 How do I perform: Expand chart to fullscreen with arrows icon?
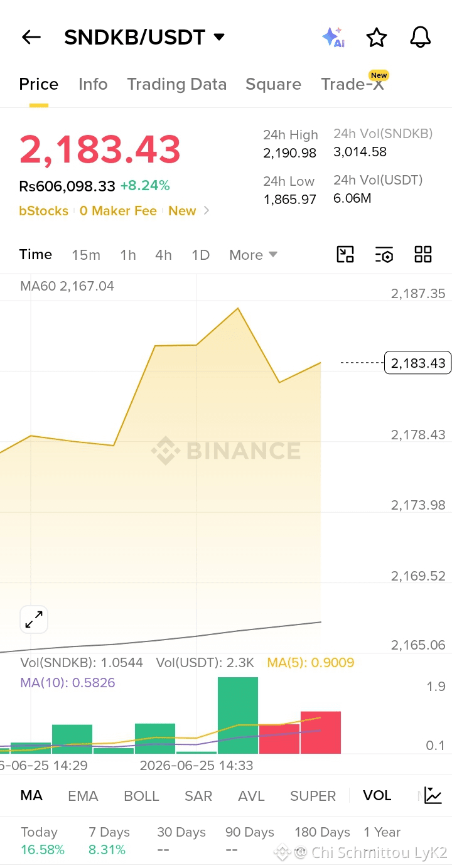[34, 620]
